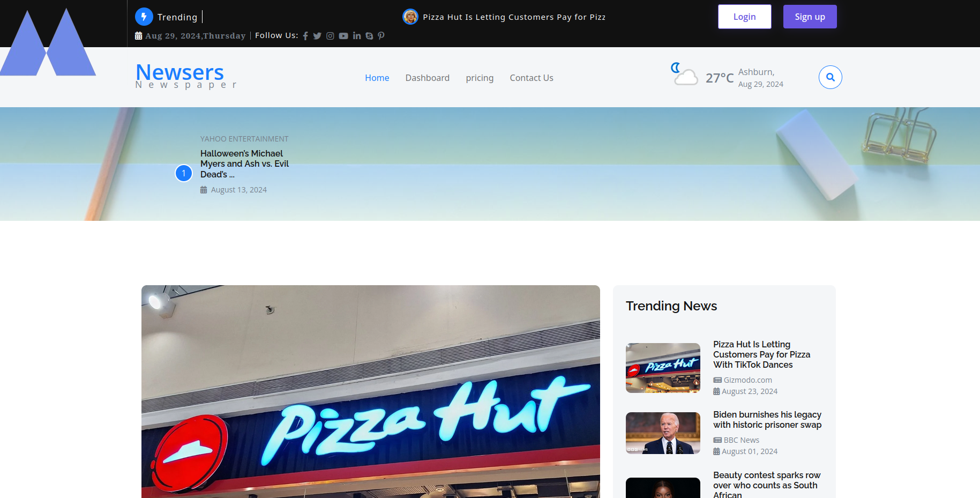The width and height of the screenshot is (980, 498).
Task: Open Biden burnishes his legacy article title
Action: [x=767, y=420]
